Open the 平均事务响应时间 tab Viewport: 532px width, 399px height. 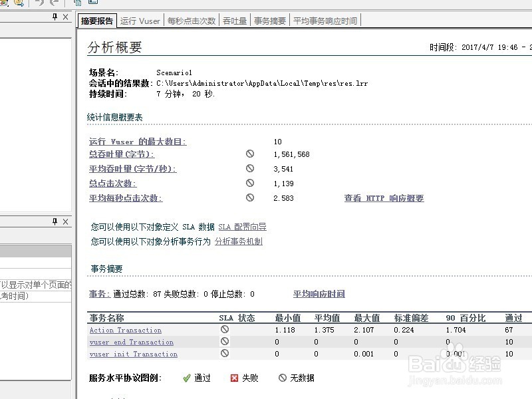[x=325, y=20]
